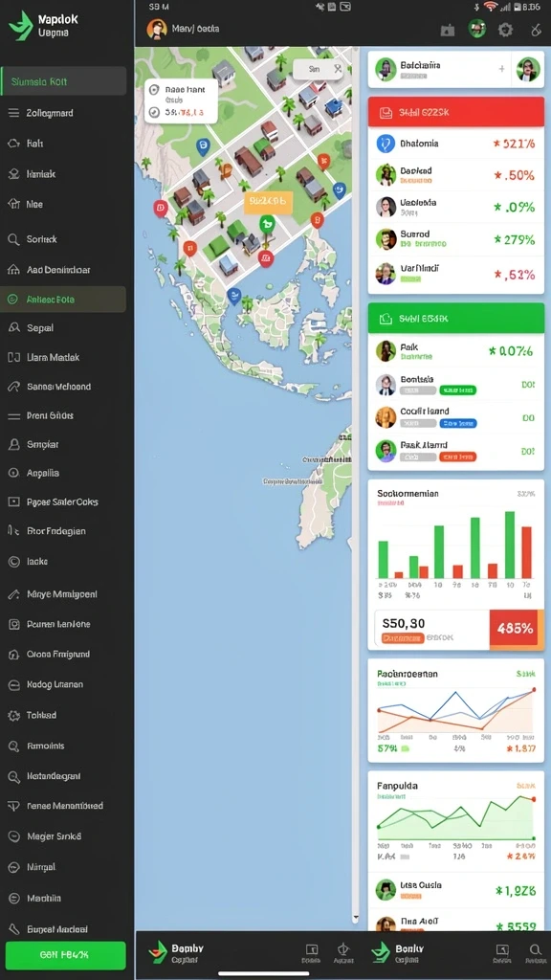Expand the red list panel header
The image size is (551, 980).
click(455, 113)
